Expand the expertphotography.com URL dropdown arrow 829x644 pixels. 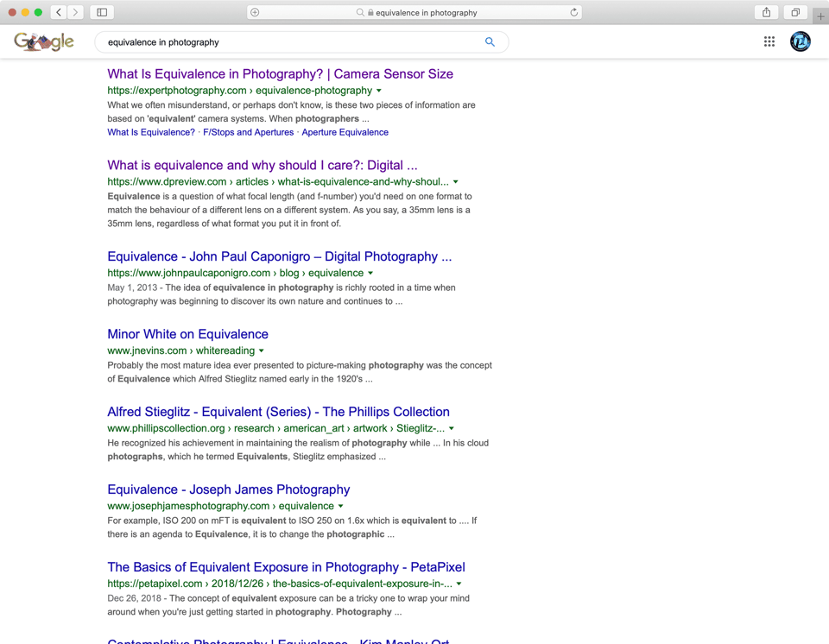click(379, 91)
